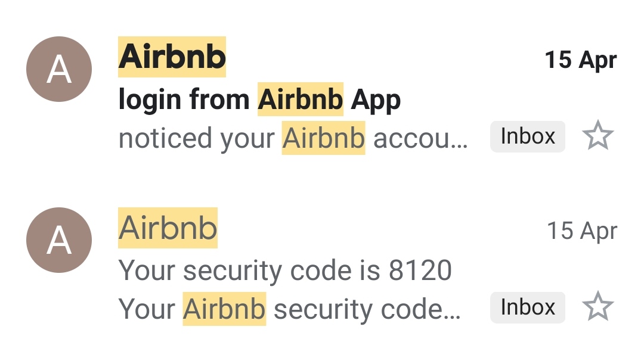Click the bold 15 Apr date
Screen dimensions: 644x339
click(581, 60)
